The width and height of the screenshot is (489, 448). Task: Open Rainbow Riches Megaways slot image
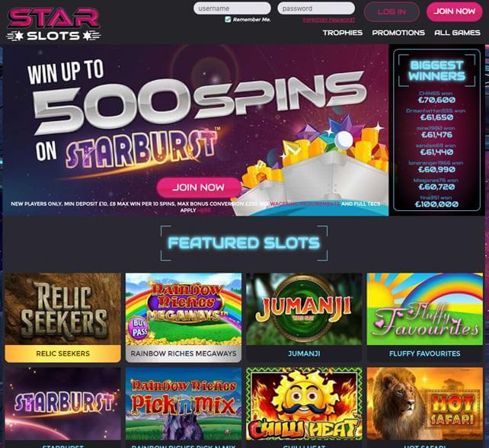(x=184, y=309)
